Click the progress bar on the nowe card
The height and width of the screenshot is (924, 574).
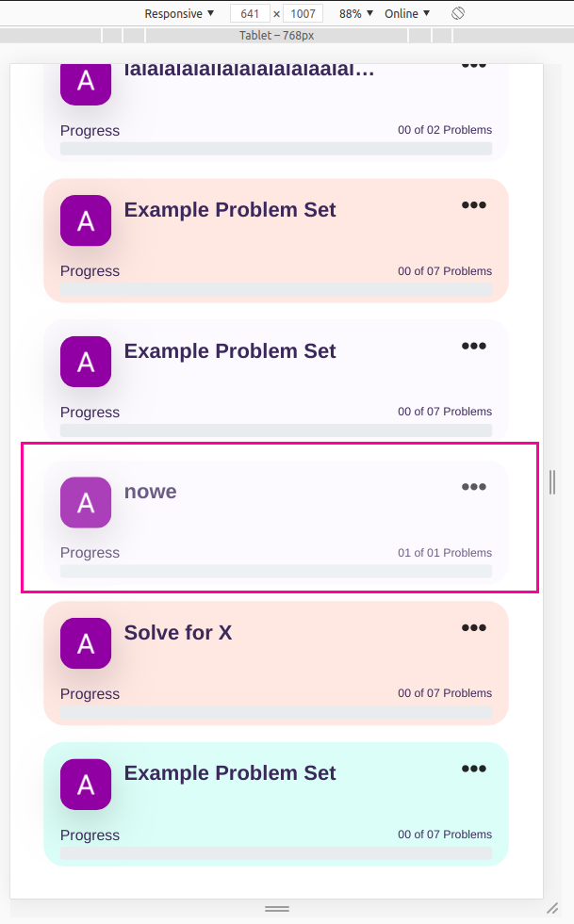click(276, 572)
